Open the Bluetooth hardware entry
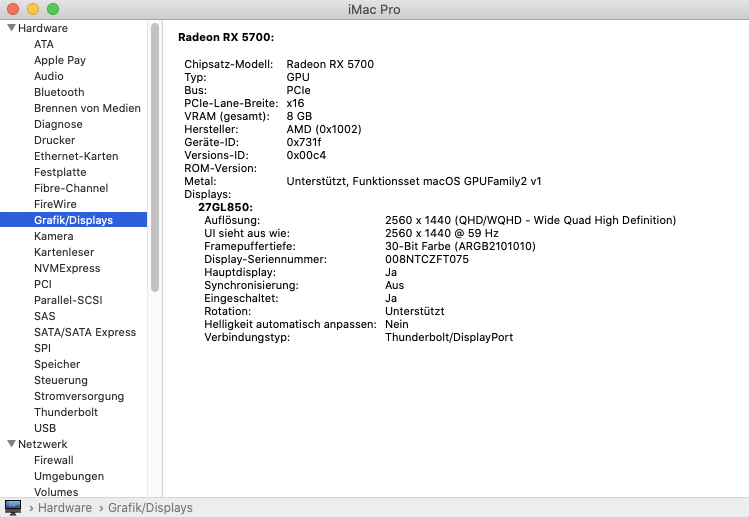 coord(59,92)
